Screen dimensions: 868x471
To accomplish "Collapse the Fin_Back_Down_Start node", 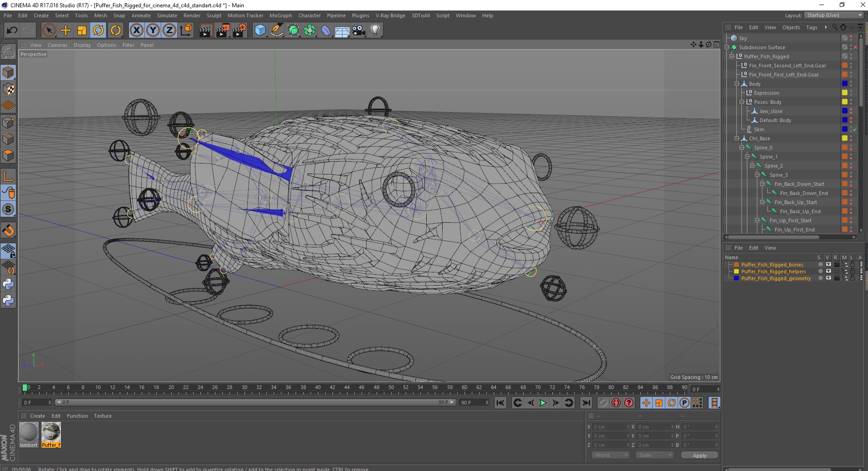I will pos(762,184).
